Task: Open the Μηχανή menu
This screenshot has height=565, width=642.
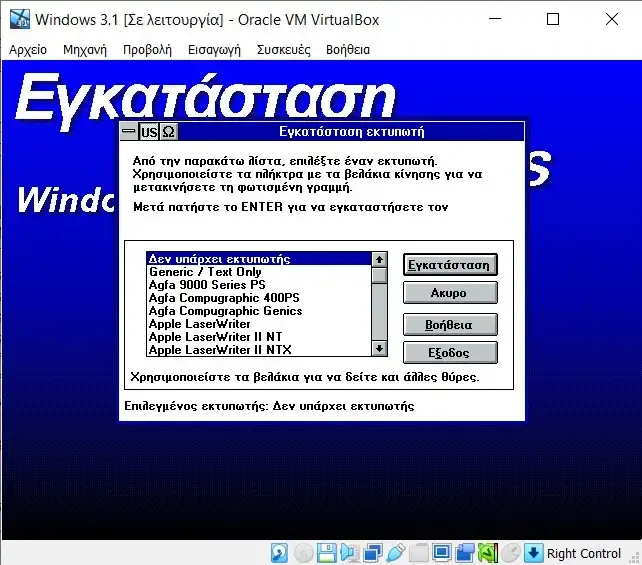Action: tap(85, 50)
